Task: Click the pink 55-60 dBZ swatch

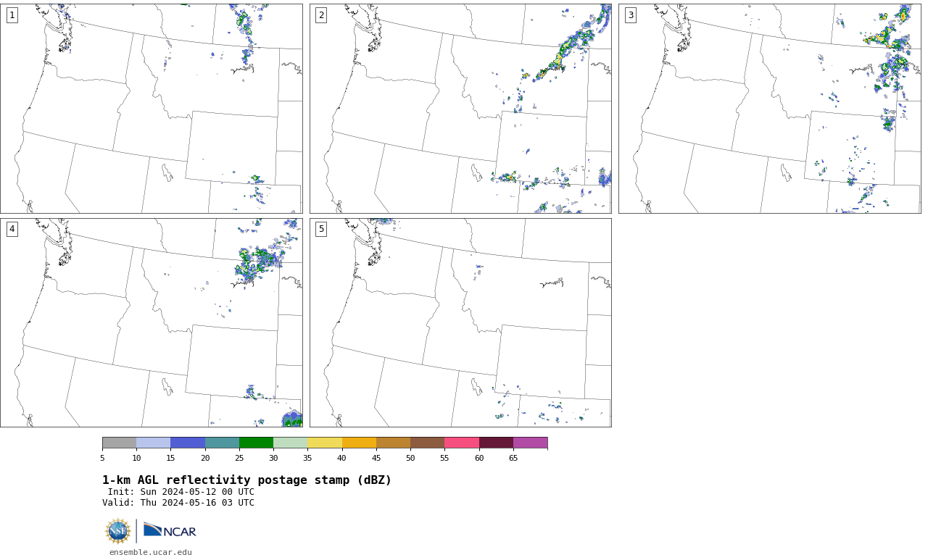Action: (x=462, y=443)
